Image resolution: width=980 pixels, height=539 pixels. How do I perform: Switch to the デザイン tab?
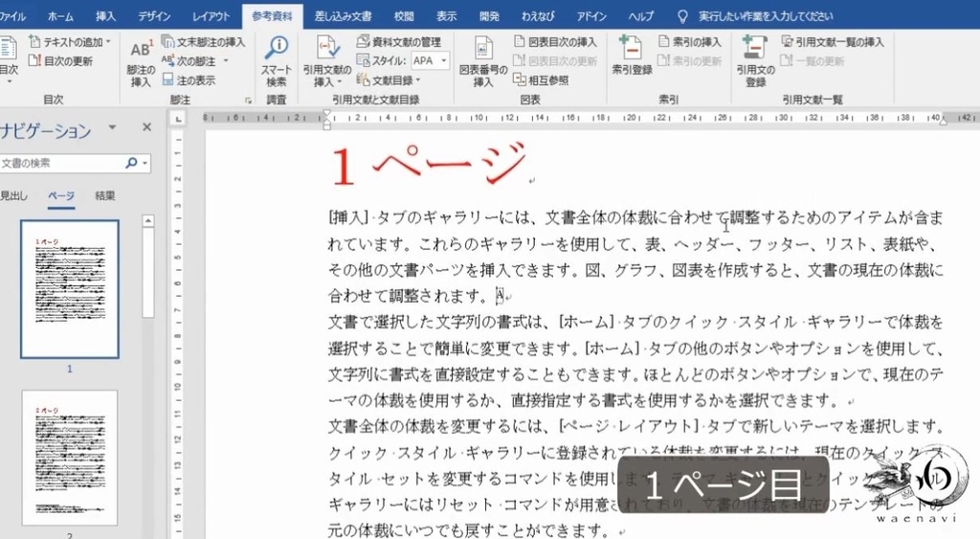[x=154, y=15]
